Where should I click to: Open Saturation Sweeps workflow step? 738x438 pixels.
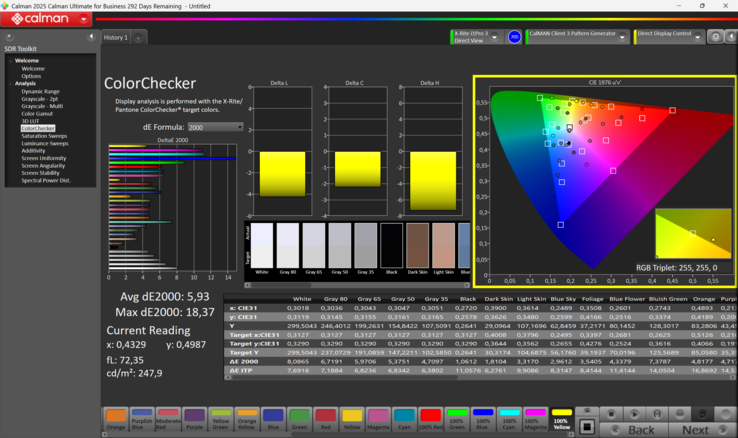tap(44, 136)
